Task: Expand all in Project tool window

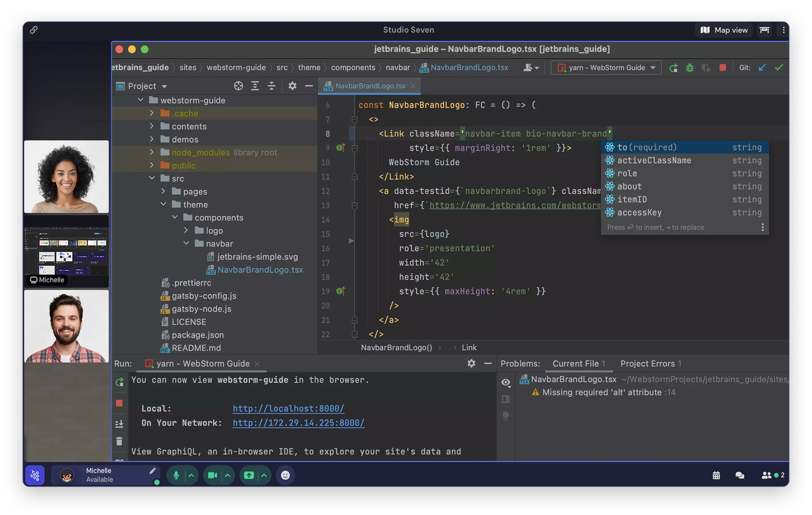Action: click(x=255, y=86)
